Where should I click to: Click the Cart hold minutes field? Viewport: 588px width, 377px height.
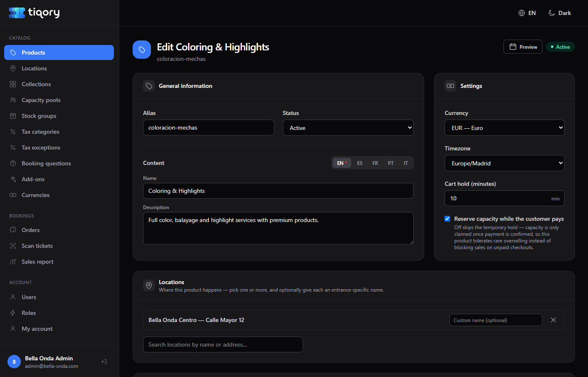tap(505, 198)
